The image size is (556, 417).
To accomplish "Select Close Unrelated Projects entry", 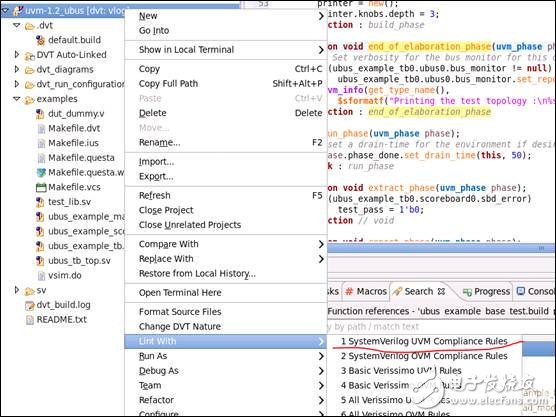I will (226, 225).
